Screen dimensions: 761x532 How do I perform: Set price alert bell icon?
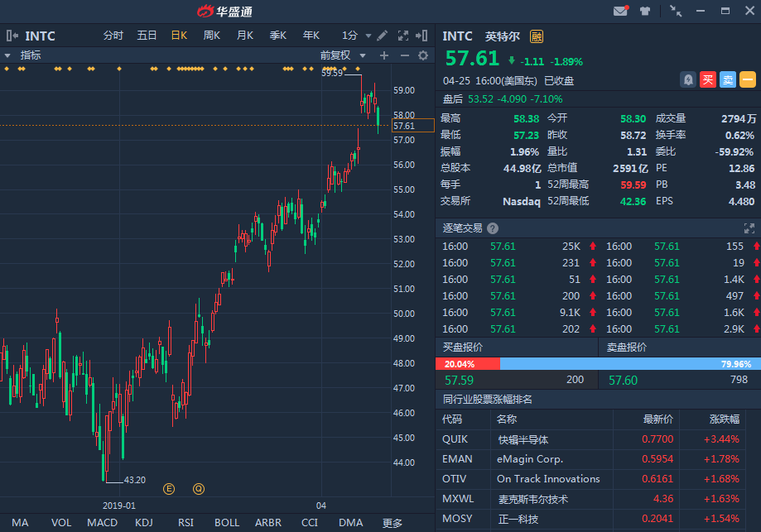click(687, 79)
